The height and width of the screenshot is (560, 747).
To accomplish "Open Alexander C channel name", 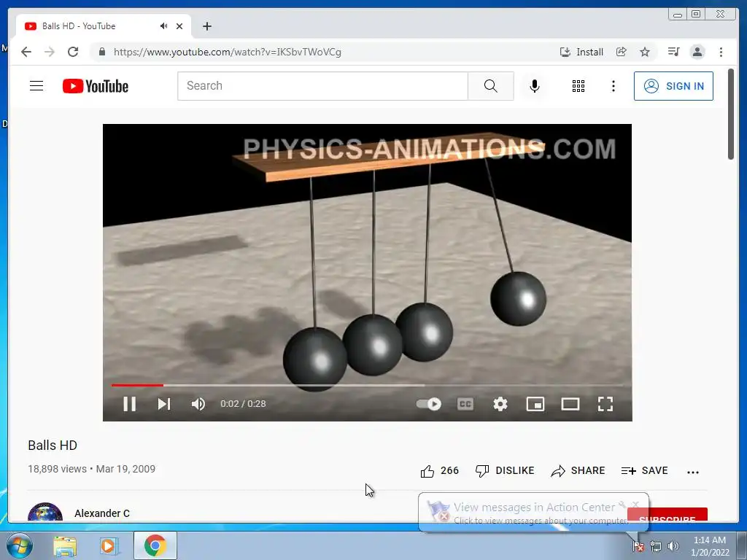I will [102, 513].
